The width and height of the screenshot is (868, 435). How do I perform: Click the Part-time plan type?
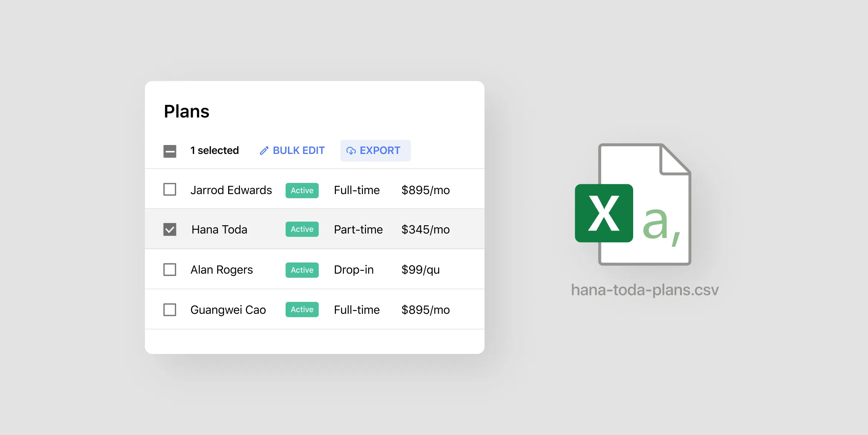tap(358, 229)
